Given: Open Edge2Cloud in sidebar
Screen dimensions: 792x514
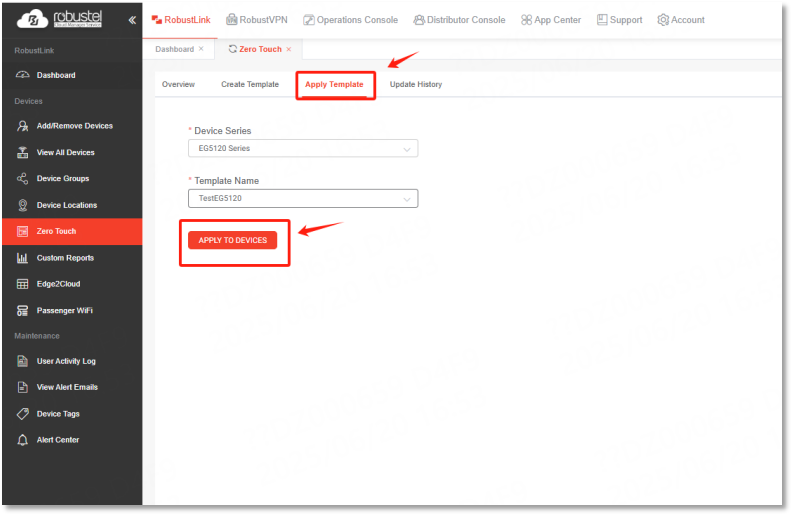Looking at the screenshot, I should click(72, 284).
